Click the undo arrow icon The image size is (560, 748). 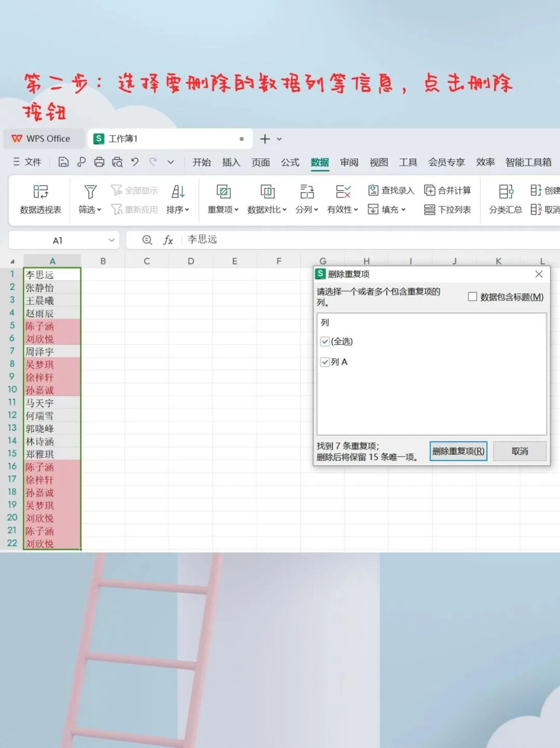point(135,162)
